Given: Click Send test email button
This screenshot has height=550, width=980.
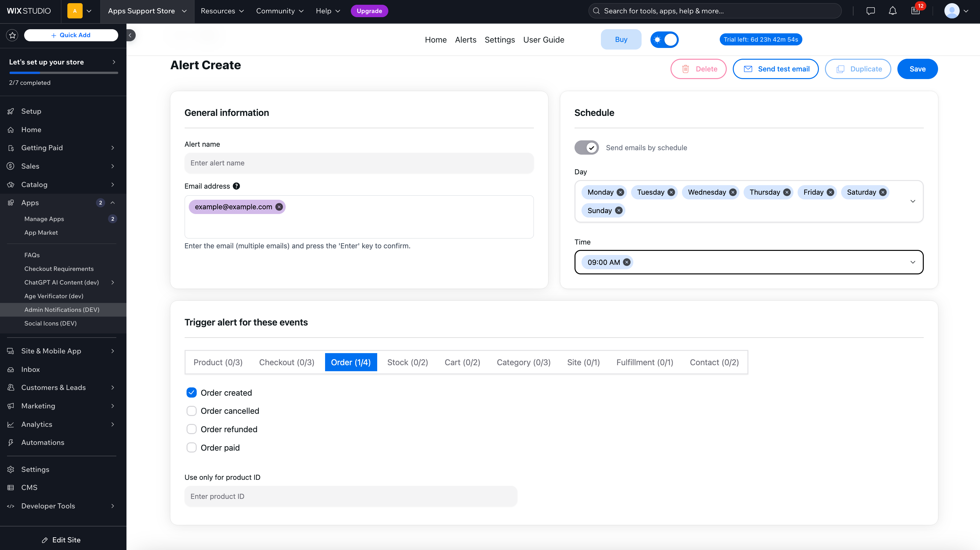Looking at the screenshot, I should click(775, 69).
